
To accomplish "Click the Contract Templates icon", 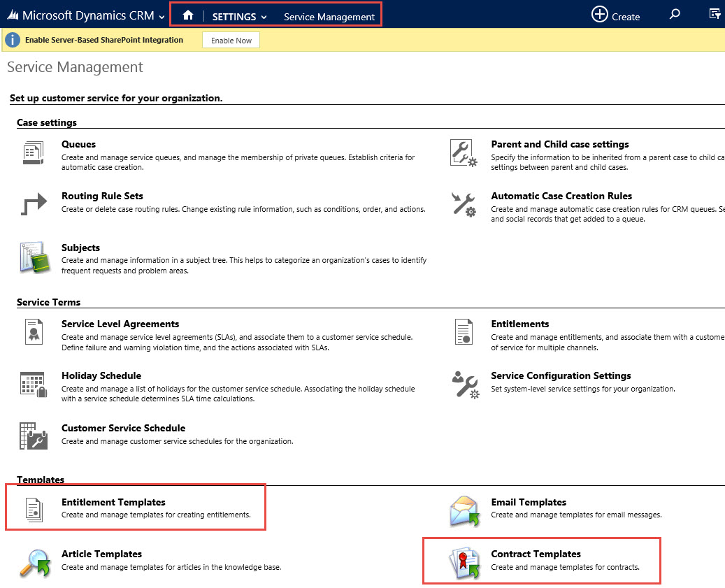I will (x=464, y=563).
